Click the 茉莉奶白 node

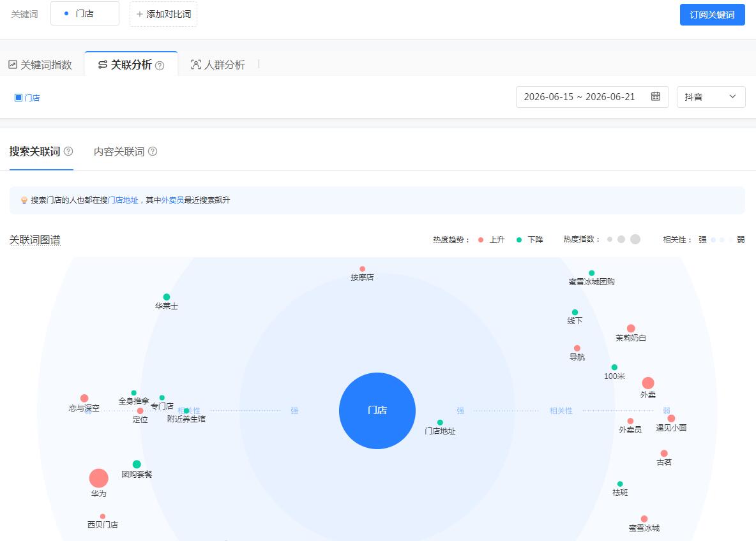tap(631, 329)
